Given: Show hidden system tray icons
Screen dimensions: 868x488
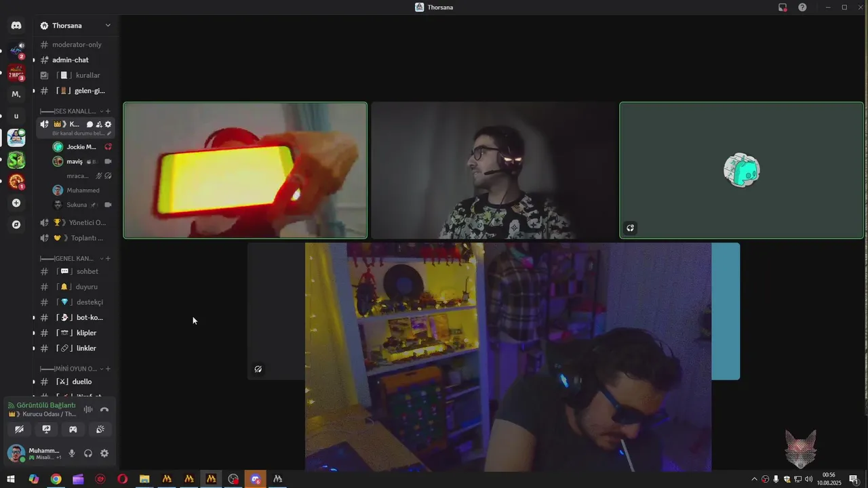Looking at the screenshot, I should (x=754, y=479).
